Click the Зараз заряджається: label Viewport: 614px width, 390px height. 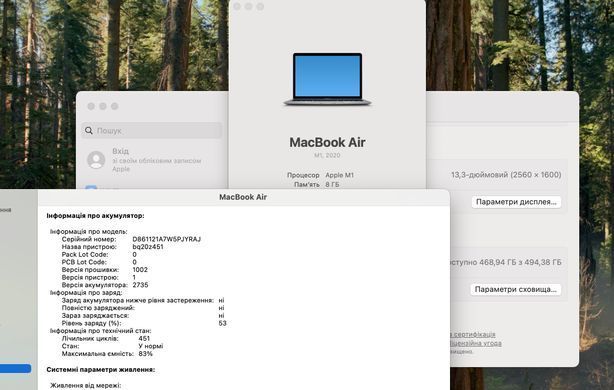pyautogui.click(x=95, y=316)
